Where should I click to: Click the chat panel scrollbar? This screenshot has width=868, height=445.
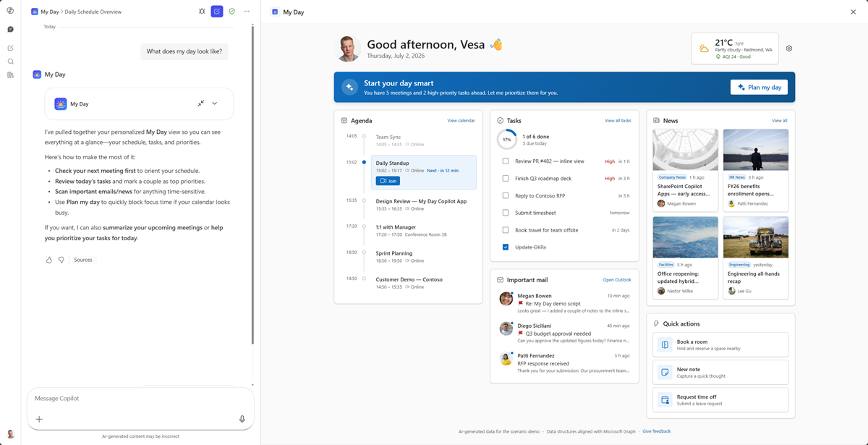point(252,185)
